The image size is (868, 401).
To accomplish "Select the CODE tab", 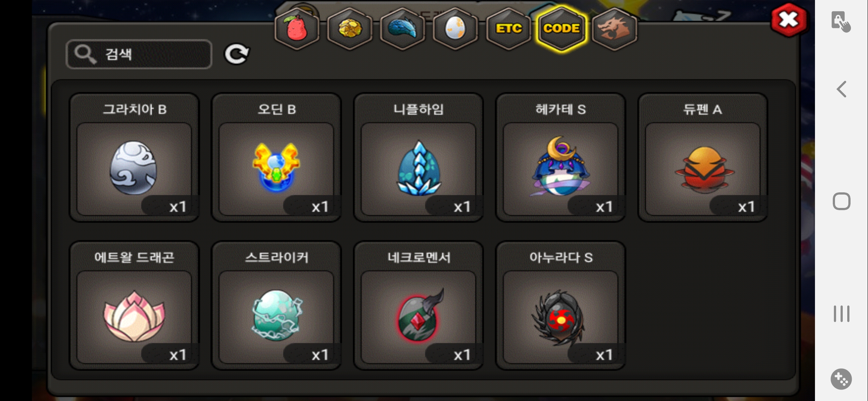I will point(562,29).
